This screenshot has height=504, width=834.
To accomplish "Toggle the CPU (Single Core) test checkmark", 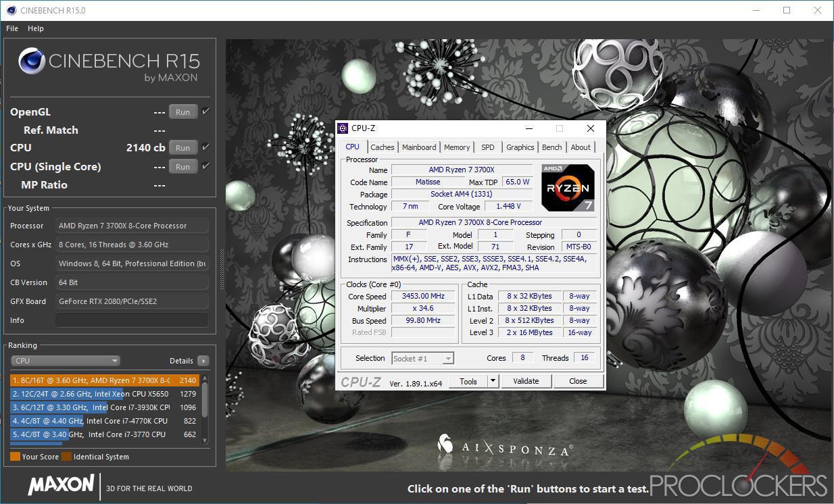I will pyautogui.click(x=206, y=166).
